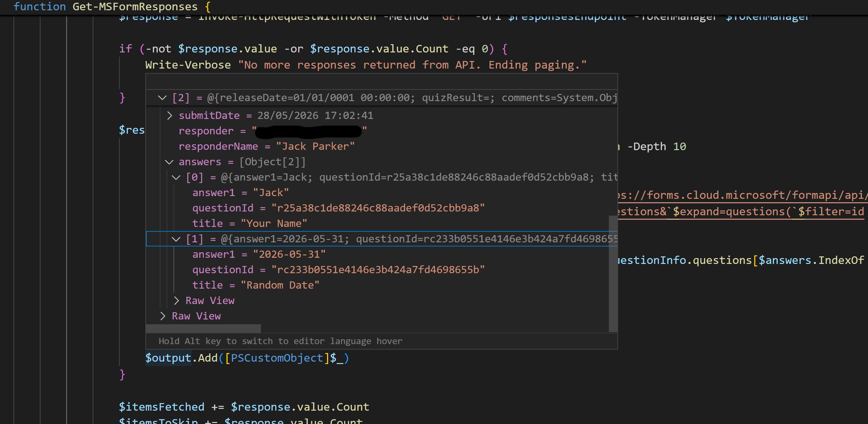The width and height of the screenshot is (868, 424).
Task: Click the $answers.IndexOf code expression
Action: pos(811,260)
